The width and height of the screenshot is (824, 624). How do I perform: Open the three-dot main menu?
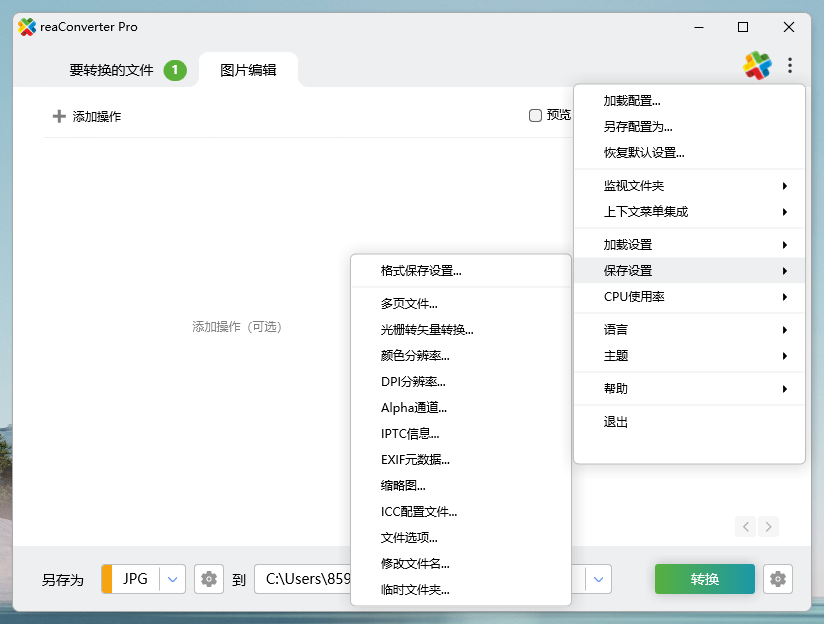(790, 65)
